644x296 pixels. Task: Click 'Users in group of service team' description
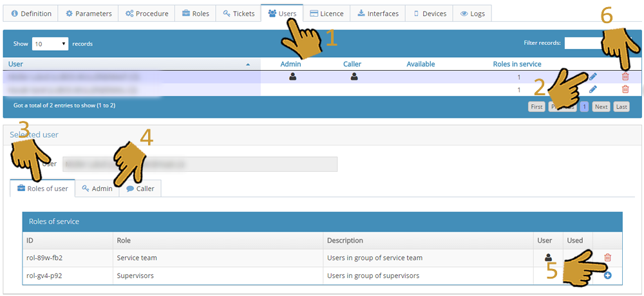375,258
